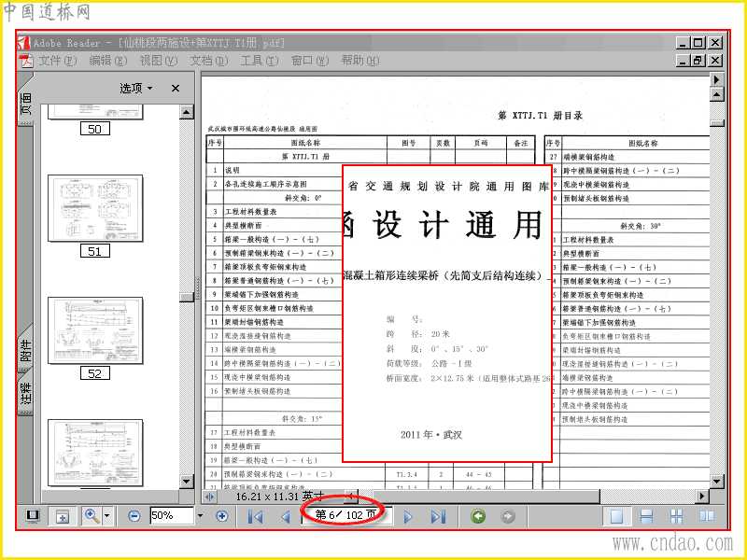Image resolution: width=747 pixels, height=560 pixels.
Task: Select page 51 thumbnail
Action: (x=95, y=208)
